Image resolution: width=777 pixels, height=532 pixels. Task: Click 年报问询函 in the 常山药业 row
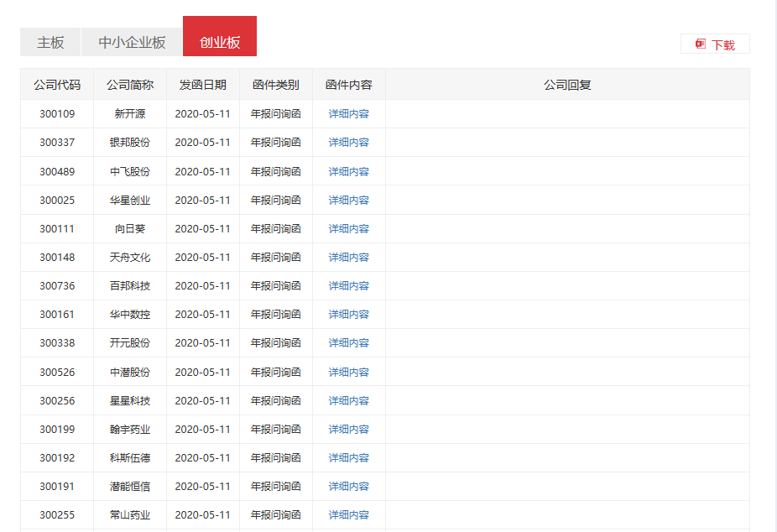click(x=275, y=515)
